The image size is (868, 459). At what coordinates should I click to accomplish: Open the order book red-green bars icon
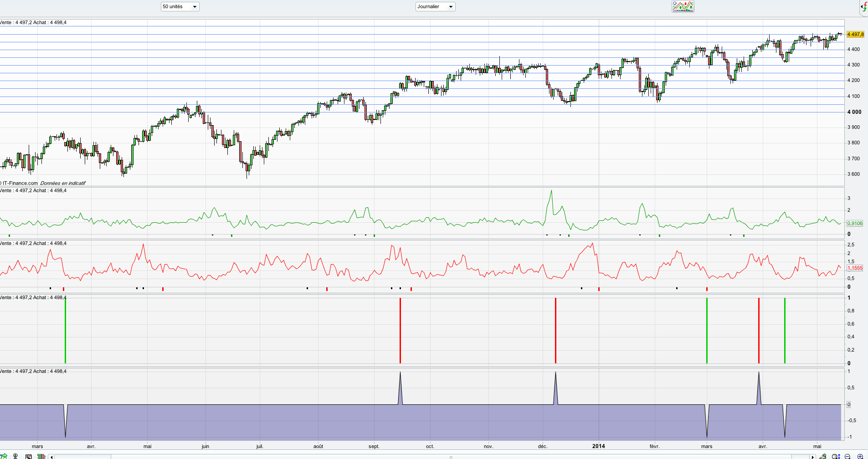pyautogui.click(x=41, y=456)
